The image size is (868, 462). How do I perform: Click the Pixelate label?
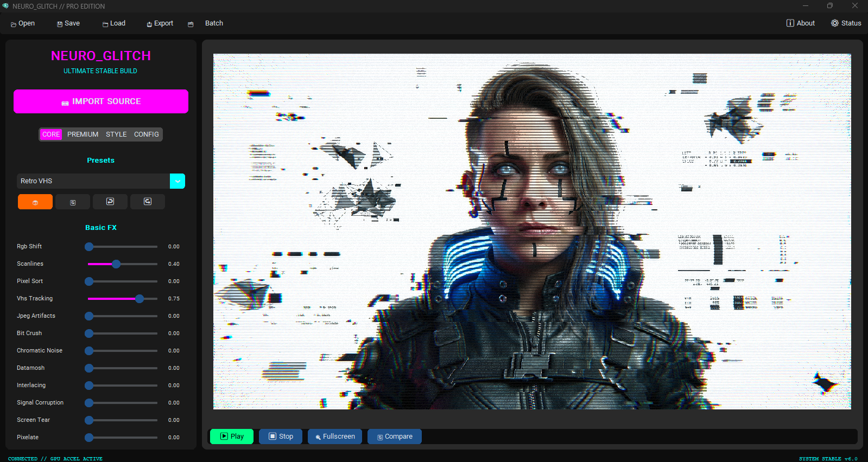(28, 438)
